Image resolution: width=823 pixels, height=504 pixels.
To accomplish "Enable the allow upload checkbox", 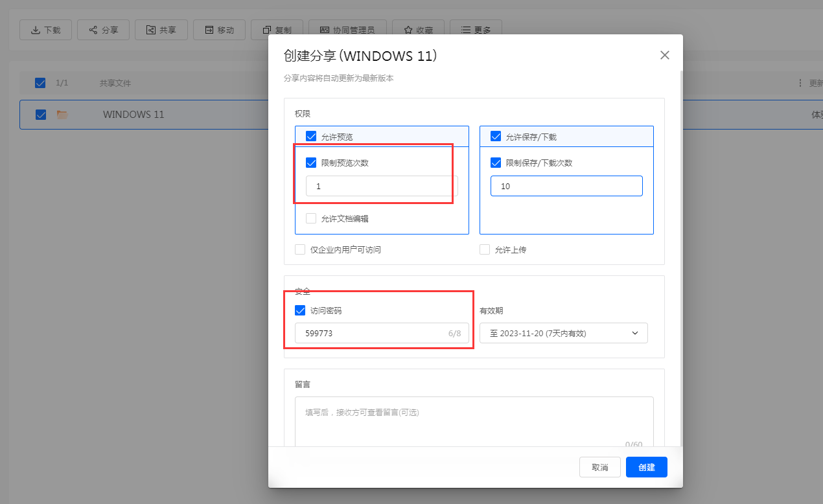I will coord(485,249).
